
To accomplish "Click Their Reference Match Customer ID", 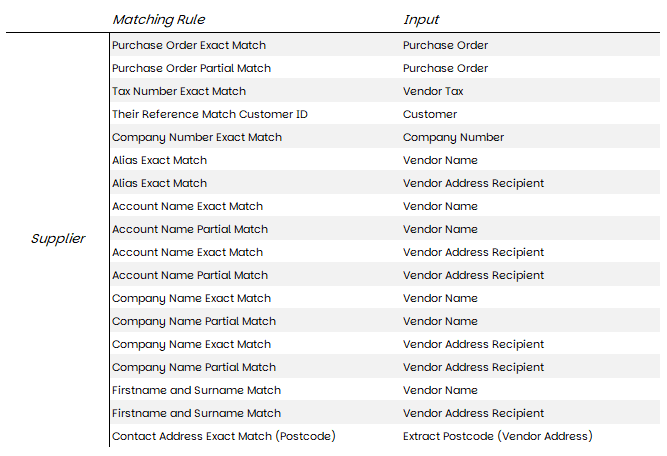I will pos(210,114).
